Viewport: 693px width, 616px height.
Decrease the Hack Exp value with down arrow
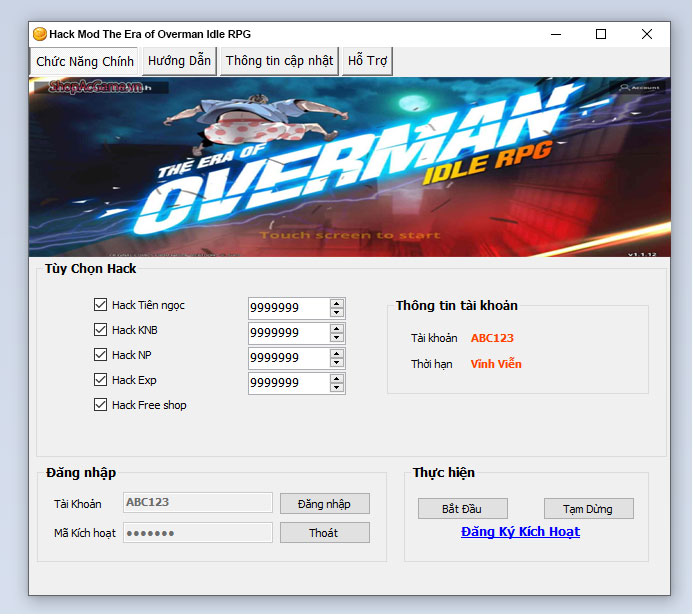[337, 388]
